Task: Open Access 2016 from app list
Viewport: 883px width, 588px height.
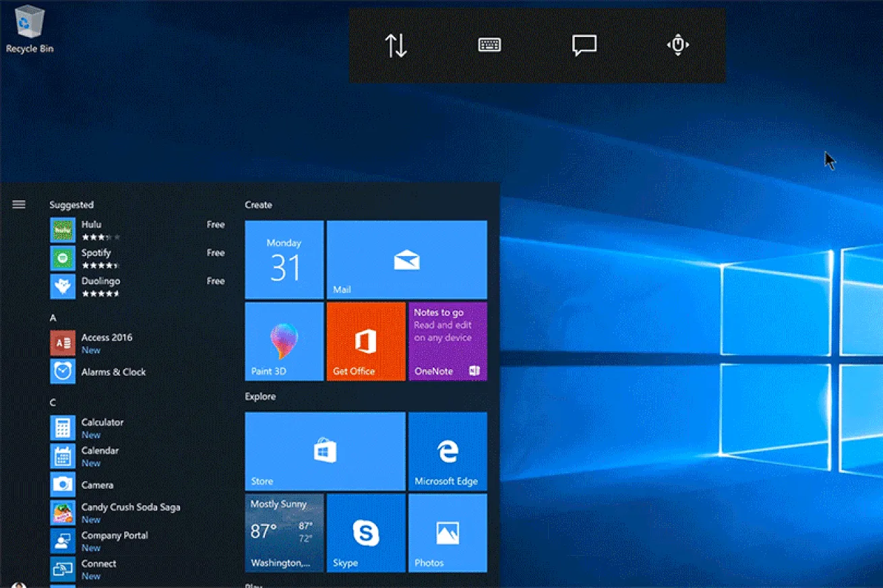Action: (106, 343)
